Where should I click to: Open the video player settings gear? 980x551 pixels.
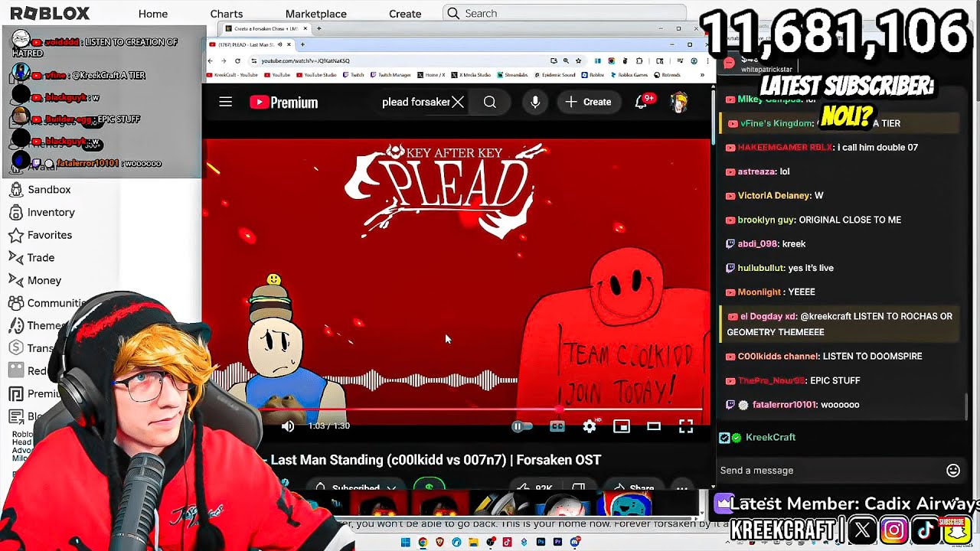click(589, 426)
